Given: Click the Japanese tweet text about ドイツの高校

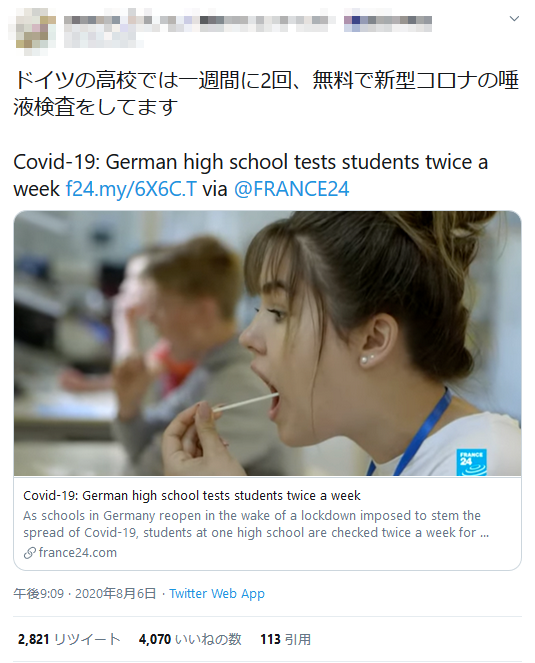Looking at the screenshot, I should tap(266, 93).
